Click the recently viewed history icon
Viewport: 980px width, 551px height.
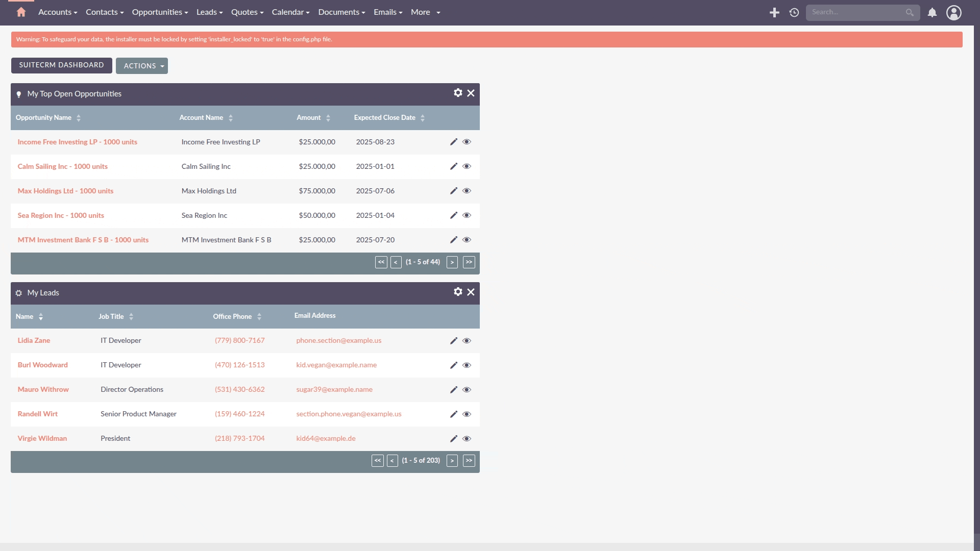(794, 12)
